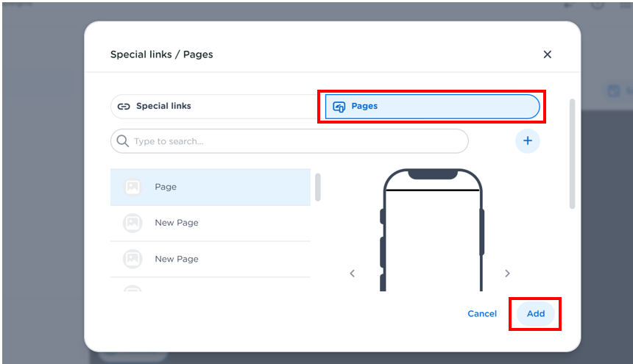Click the dialog's right-side vertical scrollbar
633x364 pixels.
tap(572, 154)
